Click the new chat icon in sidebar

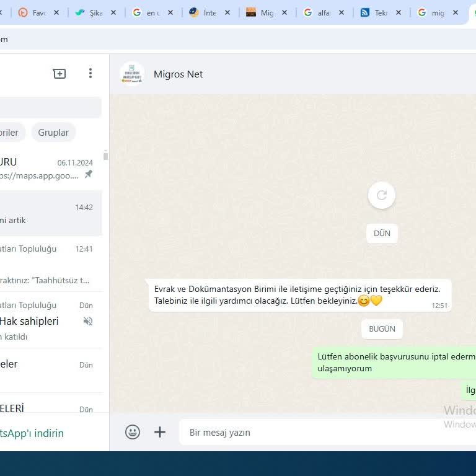(x=59, y=74)
